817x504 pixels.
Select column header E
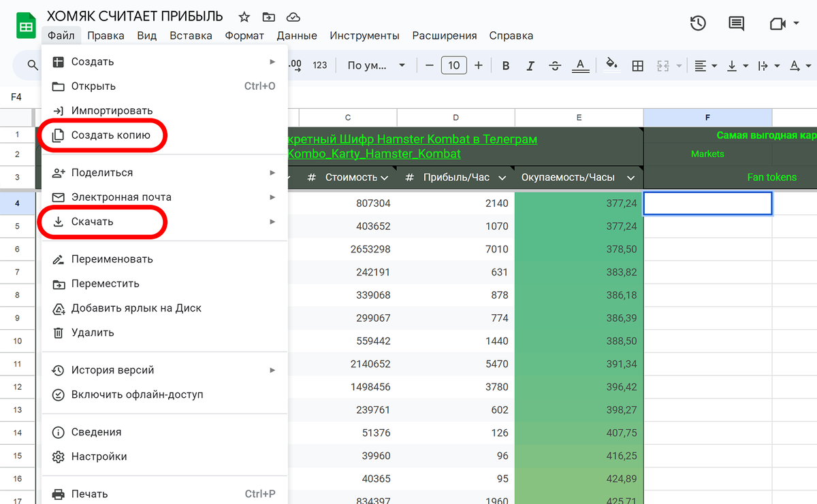(579, 118)
